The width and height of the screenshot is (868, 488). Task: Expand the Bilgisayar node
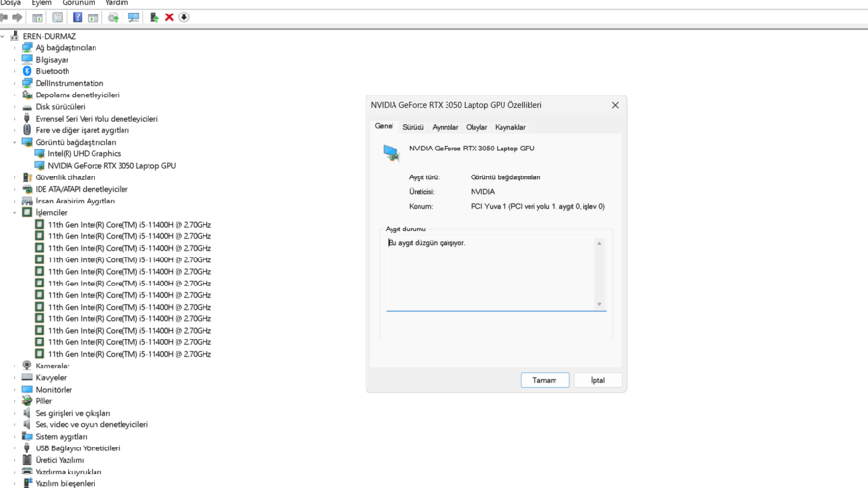(x=14, y=60)
